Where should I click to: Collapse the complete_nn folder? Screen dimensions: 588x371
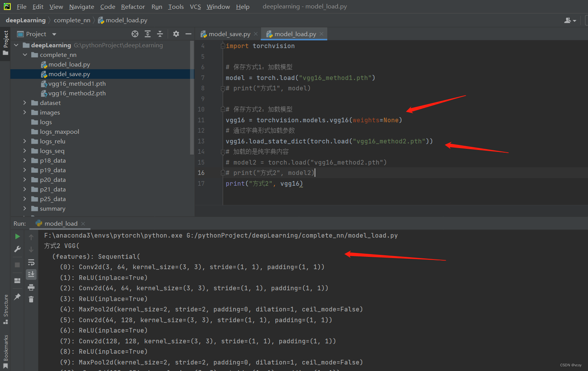[x=25, y=55]
